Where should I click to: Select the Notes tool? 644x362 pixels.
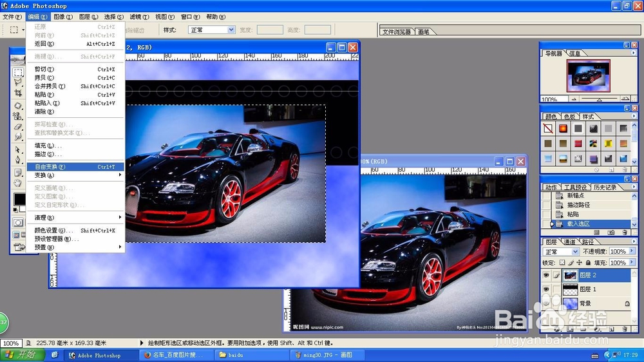pos(17,172)
